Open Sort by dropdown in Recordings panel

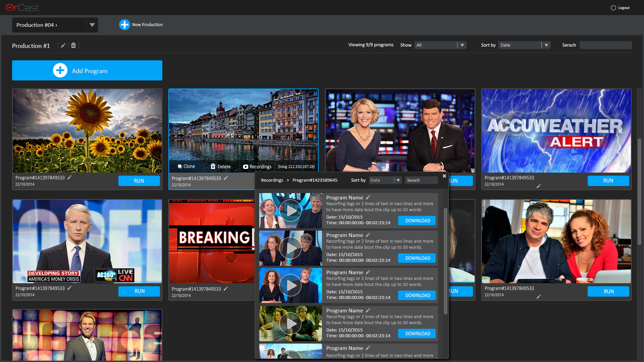(x=398, y=180)
